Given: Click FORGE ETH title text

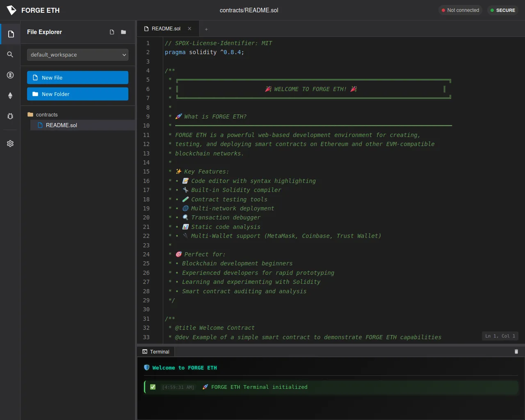Looking at the screenshot, I should [40, 10].
